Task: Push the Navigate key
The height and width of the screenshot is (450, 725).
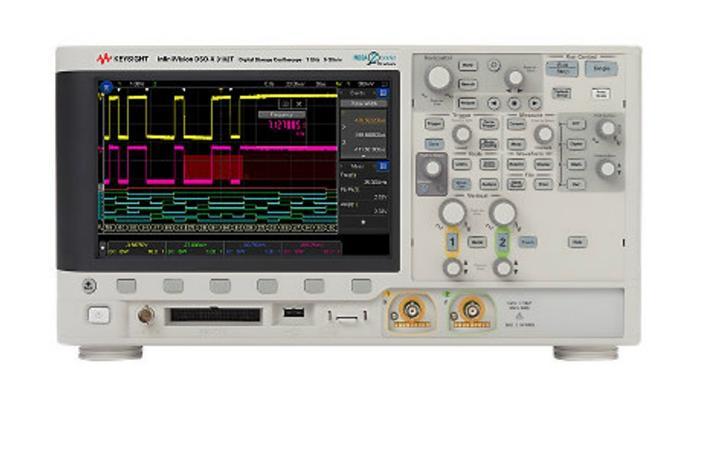Action: (x=467, y=103)
